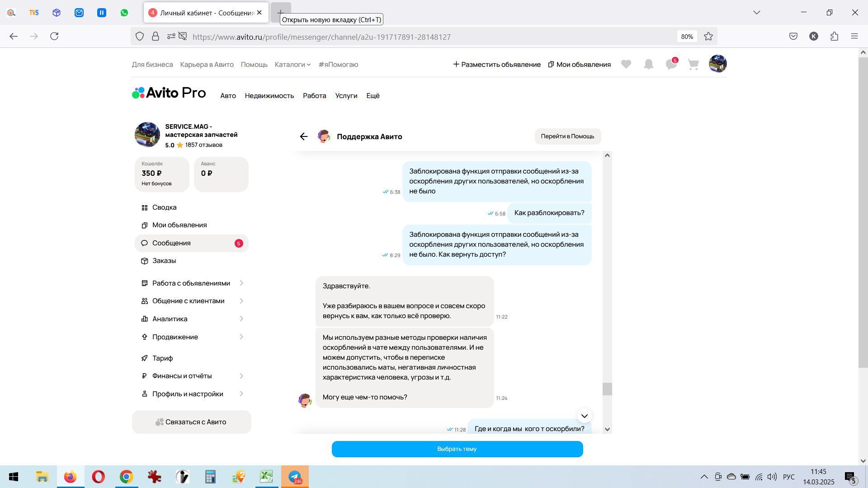Click Разместить объявление link
Screen dimensions: 868x488
(x=497, y=65)
